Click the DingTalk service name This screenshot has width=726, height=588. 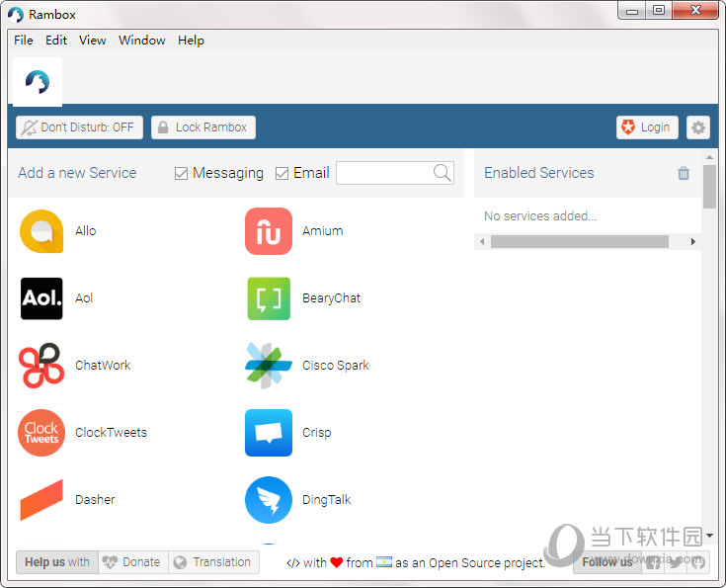[x=326, y=499]
